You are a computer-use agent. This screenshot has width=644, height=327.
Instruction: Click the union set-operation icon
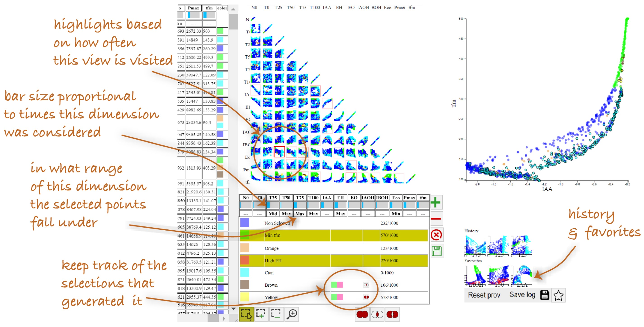point(362,314)
